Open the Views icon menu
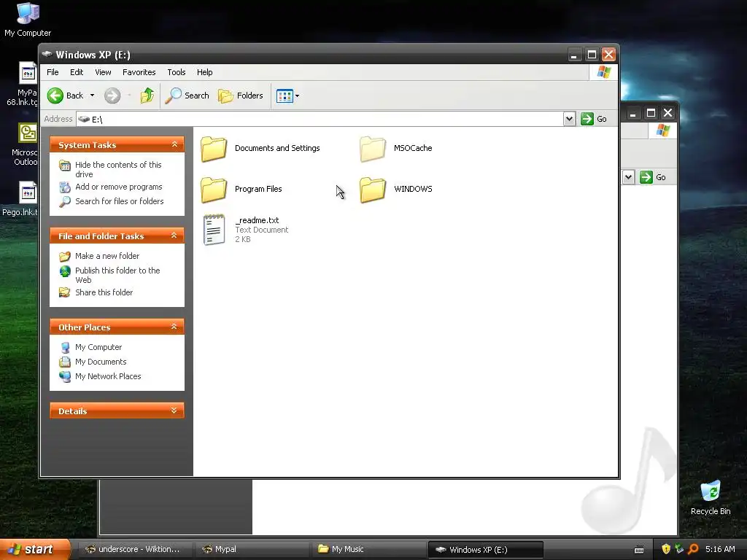This screenshot has height=560, width=747. point(287,96)
